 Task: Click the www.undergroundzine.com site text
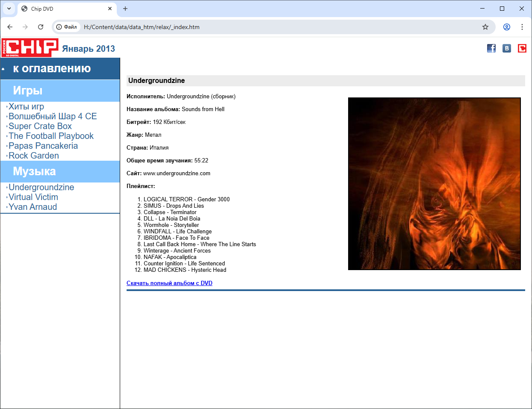pos(177,173)
